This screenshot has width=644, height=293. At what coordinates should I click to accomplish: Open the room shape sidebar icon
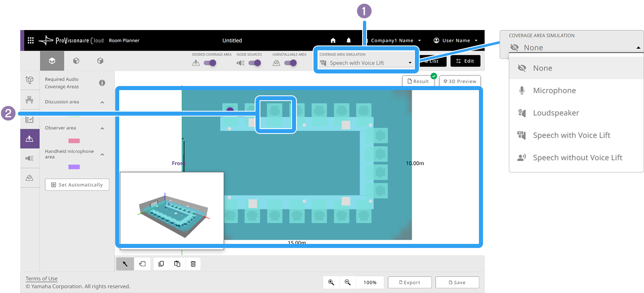(x=30, y=80)
